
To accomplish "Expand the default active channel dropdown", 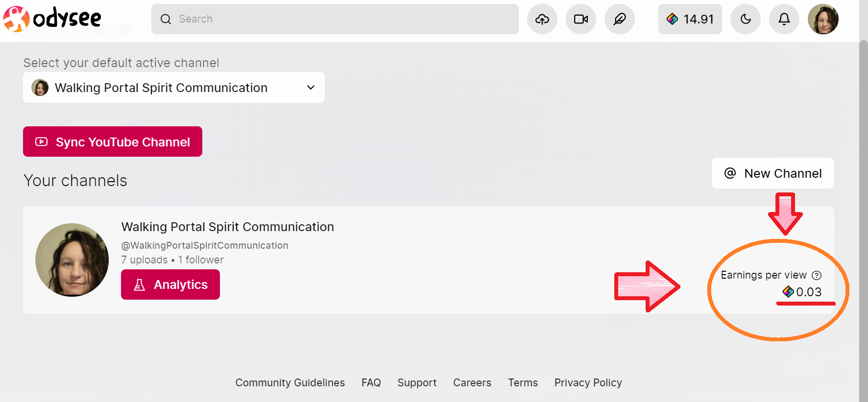I will click(174, 88).
